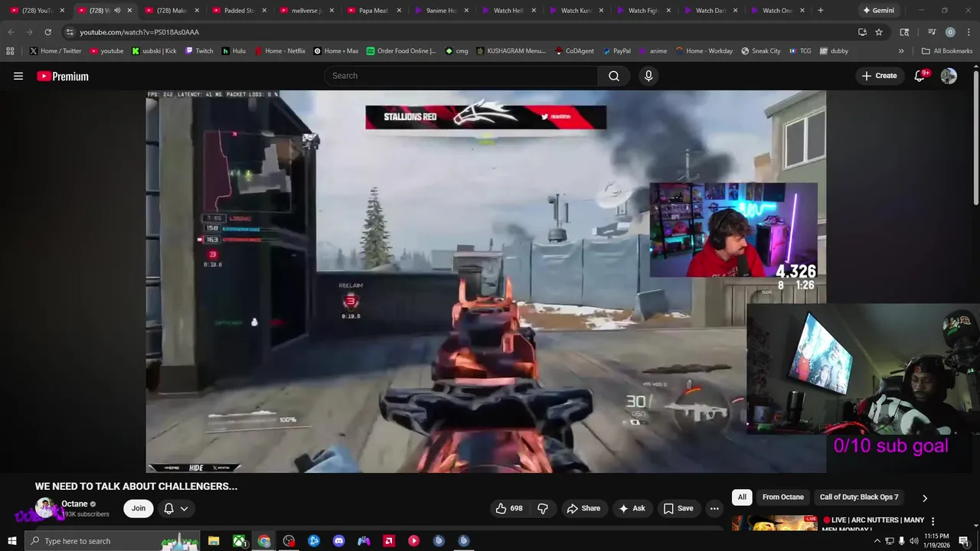Viewport: 980px width, 551px height.
Task: Click the Chrome address bar URL
Action: click(139, 32)
